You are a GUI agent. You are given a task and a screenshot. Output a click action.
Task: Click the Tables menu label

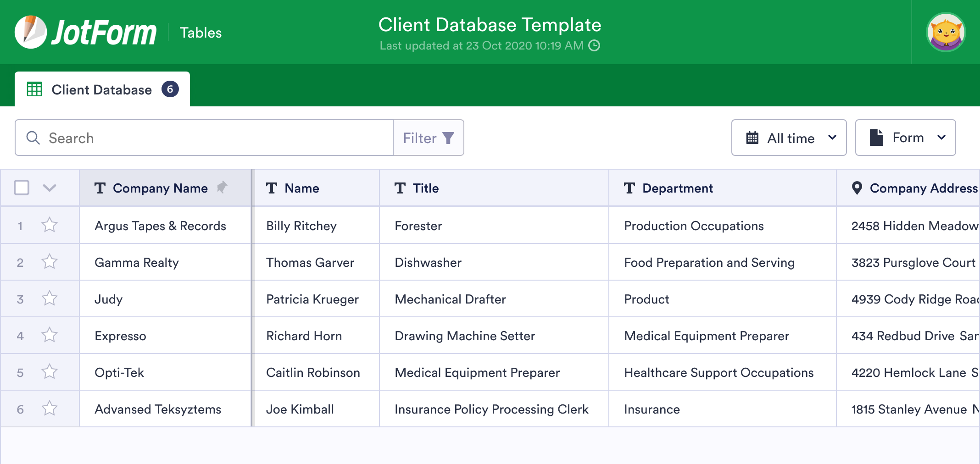point(200,32)
